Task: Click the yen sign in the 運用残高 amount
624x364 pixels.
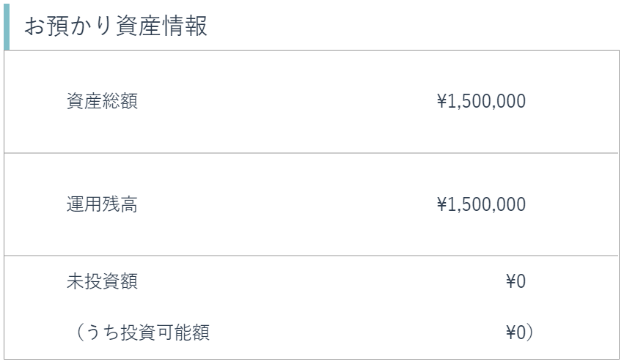Action: click(x=441, y=204)
